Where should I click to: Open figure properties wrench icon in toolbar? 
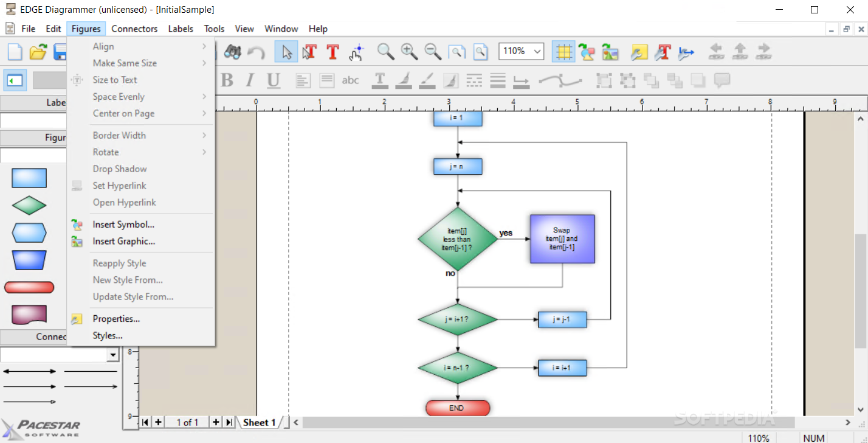tap(639, 52)
